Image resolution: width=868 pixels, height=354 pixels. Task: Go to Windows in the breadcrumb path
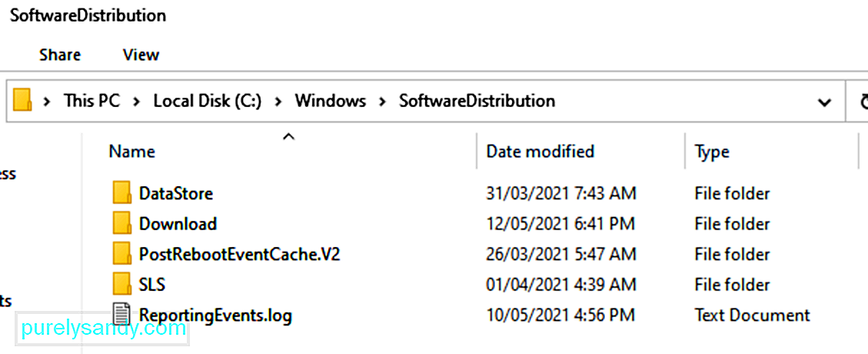tap(330, 101)
